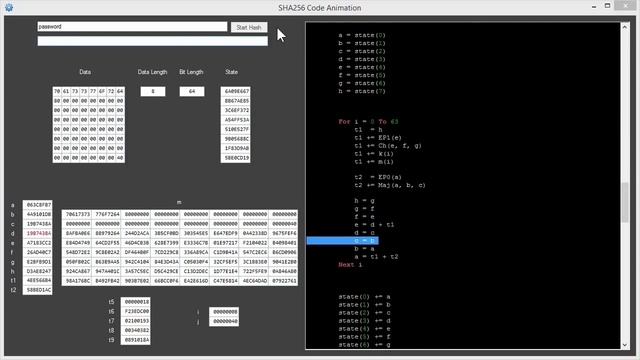This screenshot has width=640, height=360.
Task: Click the Data Length value box
Action: pyautogui.click(x=153, y=91)
